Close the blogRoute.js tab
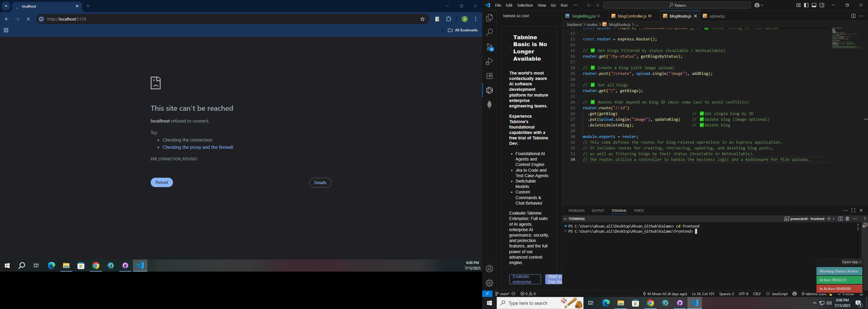Viewport: 868px width, 309px height. (x=696, y=16)
